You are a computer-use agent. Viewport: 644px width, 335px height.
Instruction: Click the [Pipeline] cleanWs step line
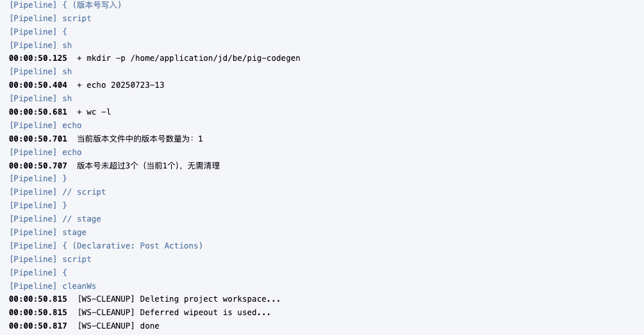pyautogui.click(x=53, y=286)
